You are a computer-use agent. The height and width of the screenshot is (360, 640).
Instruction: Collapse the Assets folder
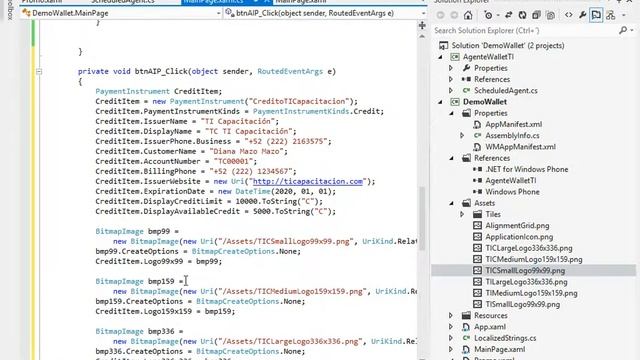451,203
